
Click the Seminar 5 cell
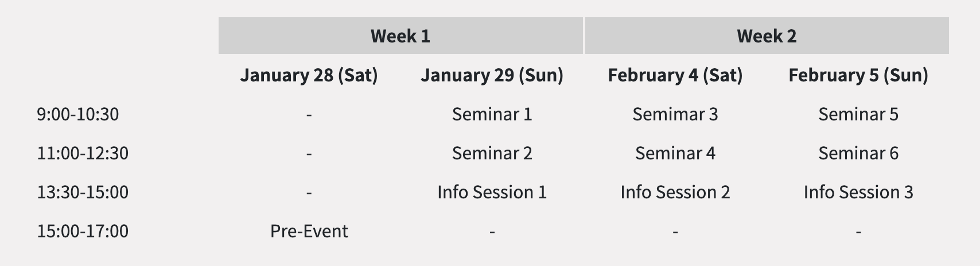click(x=858, y=114)
